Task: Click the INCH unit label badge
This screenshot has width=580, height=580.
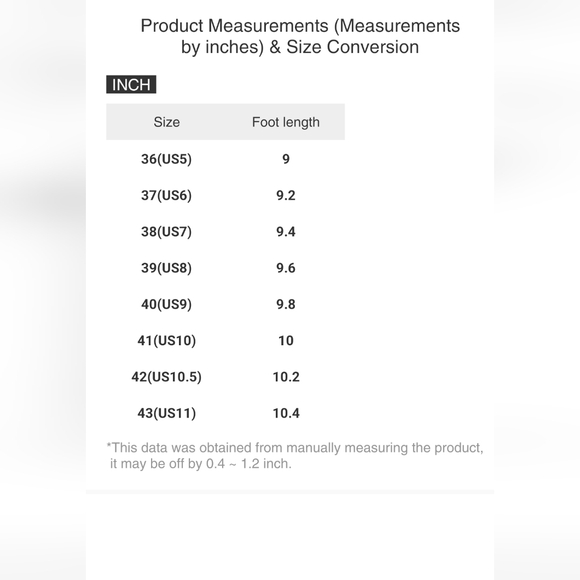Action: click(131, 84)
